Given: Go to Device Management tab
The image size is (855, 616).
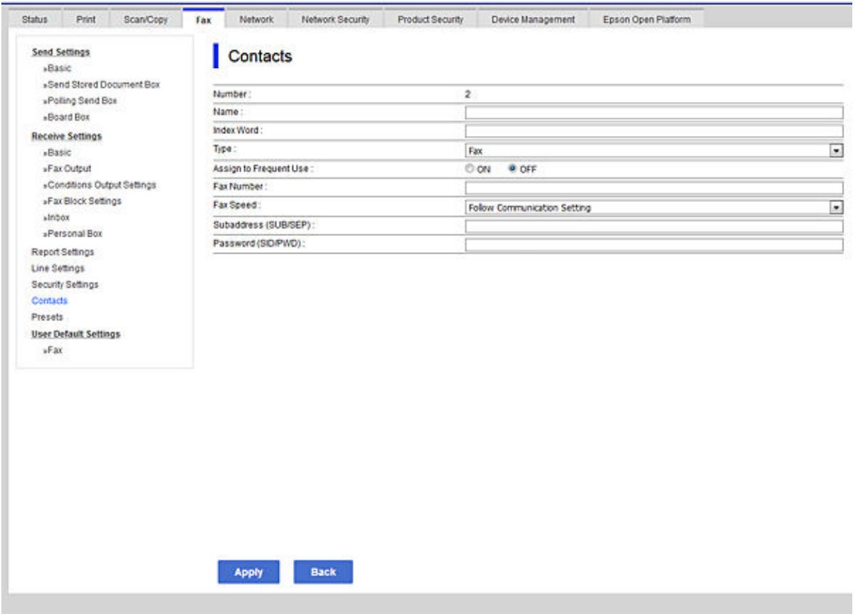Looking at the screenshot, I should tap(533, 20).
